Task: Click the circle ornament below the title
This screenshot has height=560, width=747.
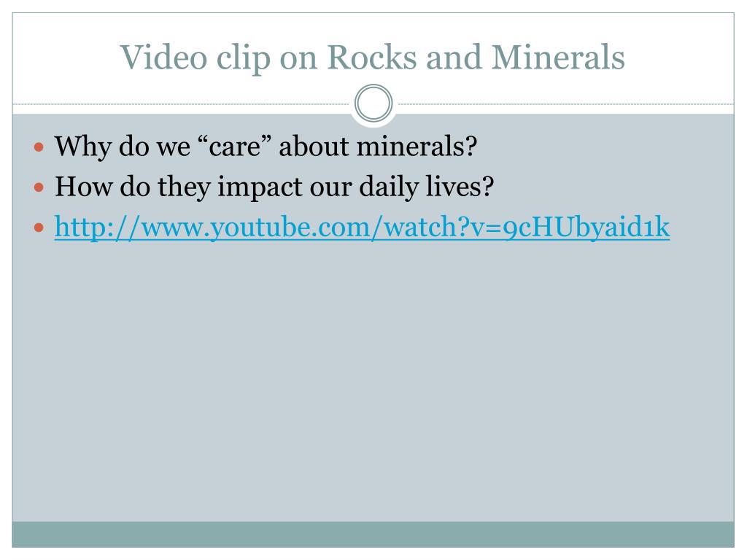Action: click(x=373, y=104)
